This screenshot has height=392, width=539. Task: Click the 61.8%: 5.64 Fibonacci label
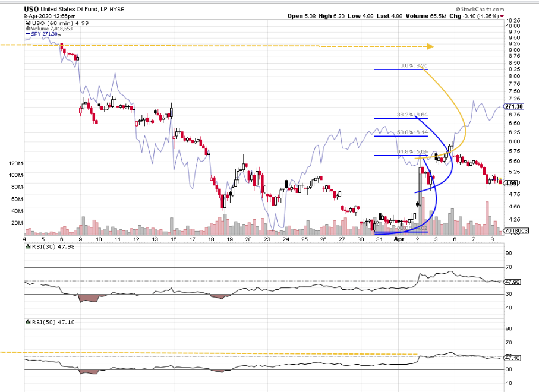pyautogui.click(x=412, y=151)
